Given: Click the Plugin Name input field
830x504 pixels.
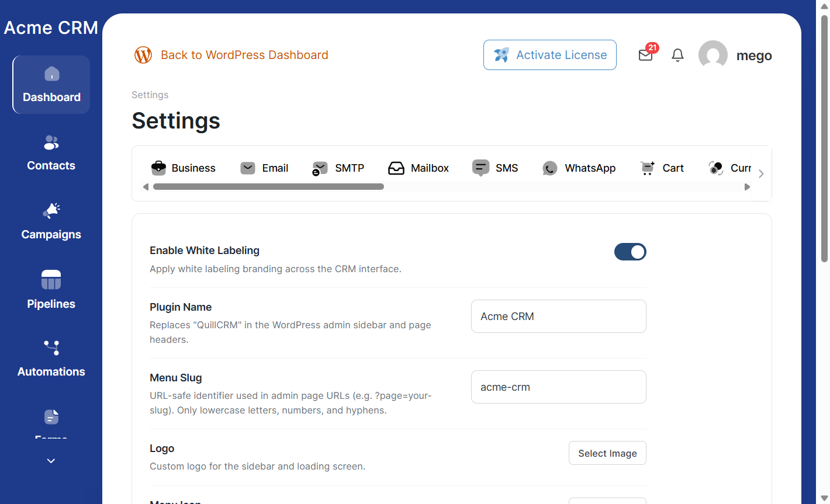Looking at the screenshot, I should 558,316.
